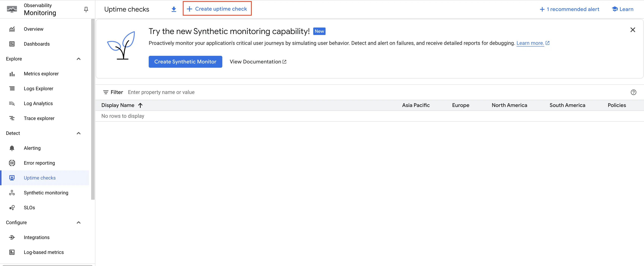Image resolution: width=644 pixels, height=266 pixels.
Task: Click the filter help question-mark icon
Action: [633, 92]
